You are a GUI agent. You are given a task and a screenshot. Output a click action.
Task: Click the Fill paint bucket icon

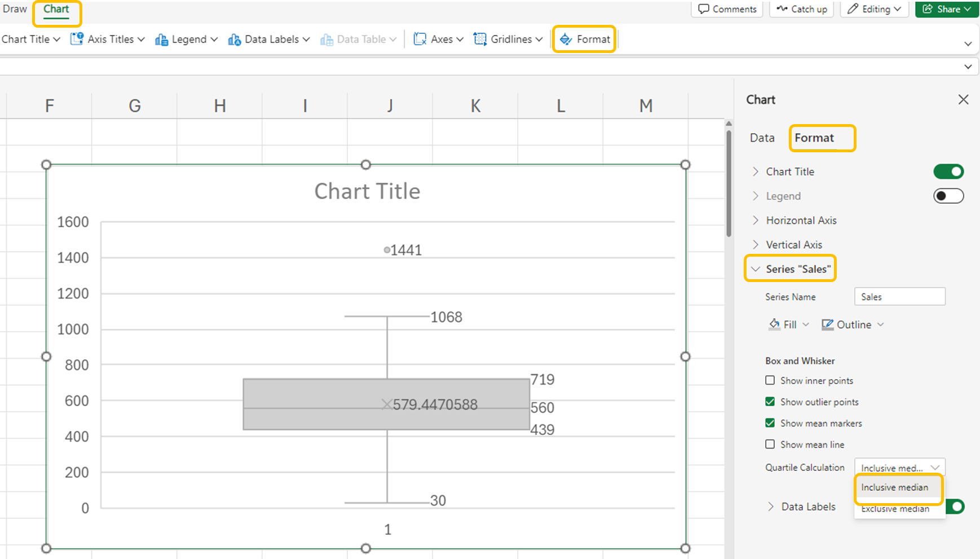(x=774, y=324)
